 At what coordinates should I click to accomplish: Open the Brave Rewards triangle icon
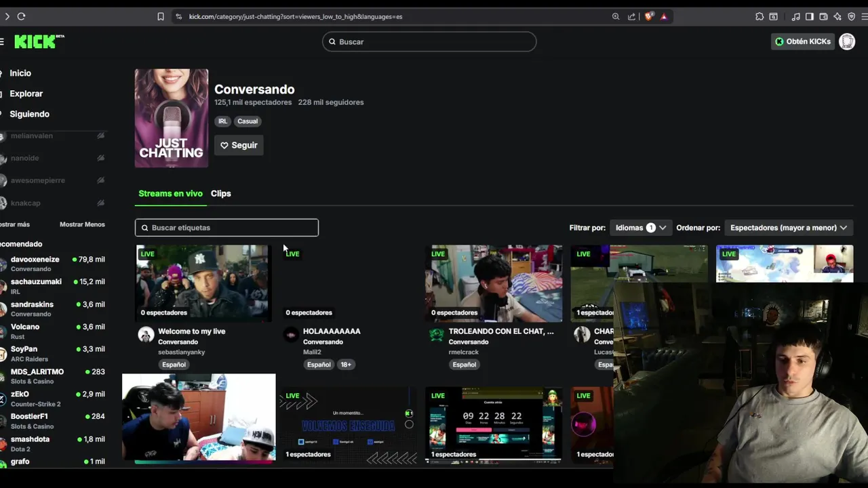pos(664,16)
